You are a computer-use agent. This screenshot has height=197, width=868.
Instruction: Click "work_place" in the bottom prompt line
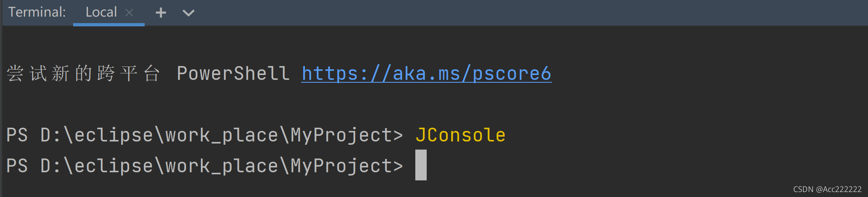point(221,166)
